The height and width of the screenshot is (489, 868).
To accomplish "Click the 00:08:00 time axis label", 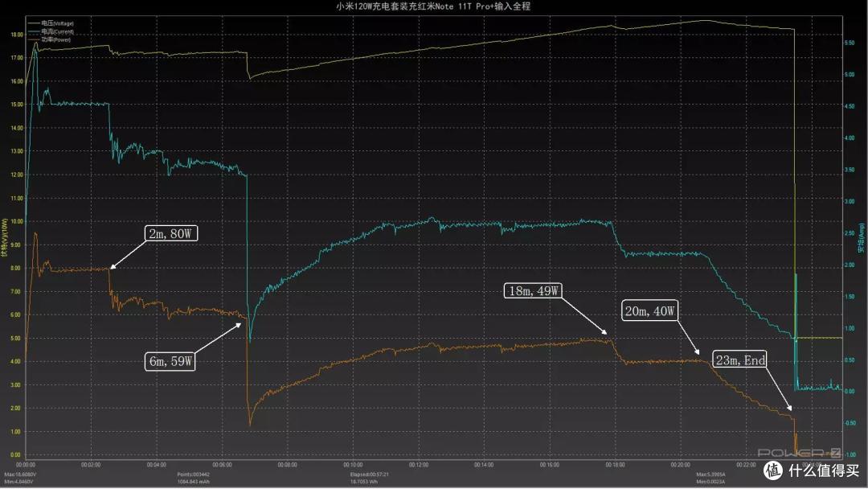I will pos(287,465).
